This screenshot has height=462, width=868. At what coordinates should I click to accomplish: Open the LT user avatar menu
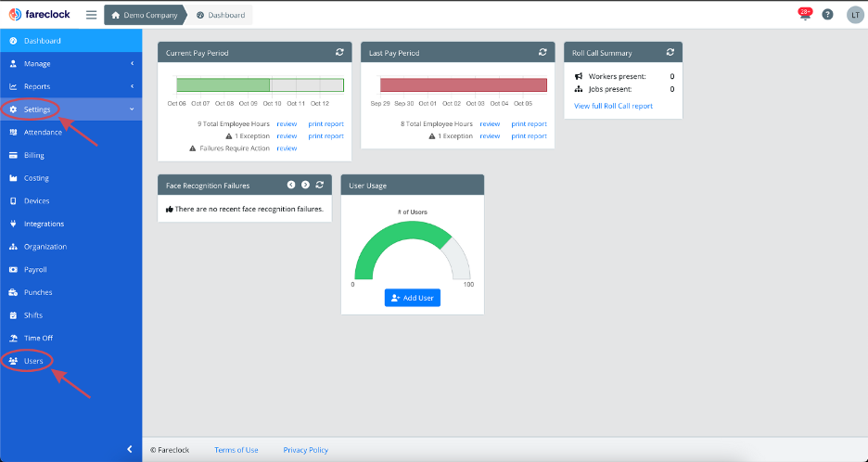click(855, 15)
